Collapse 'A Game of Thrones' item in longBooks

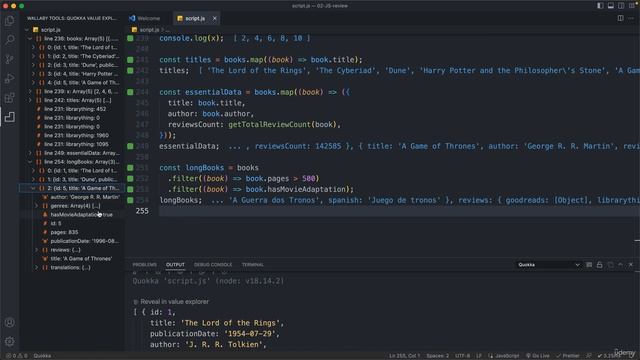point(33,188)
